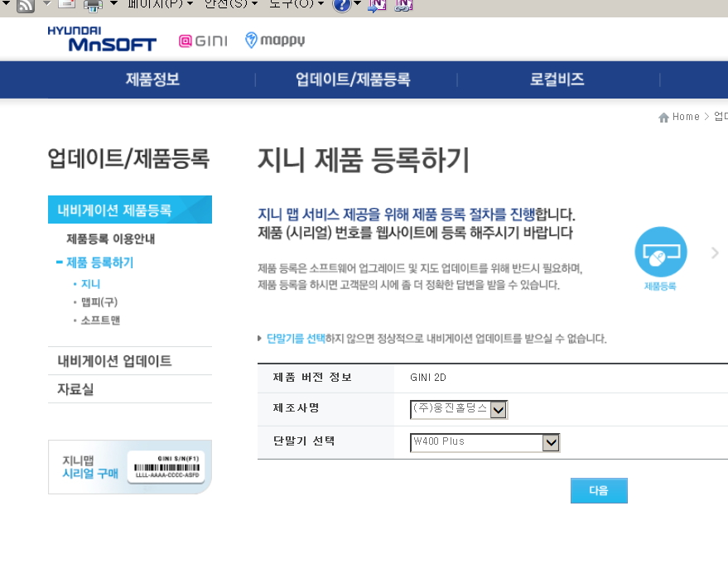The height and width of the screenshot is (583, 728).
Task: Select 내비게이션 제품등록 sidebar heading
Action: point(130,210)
